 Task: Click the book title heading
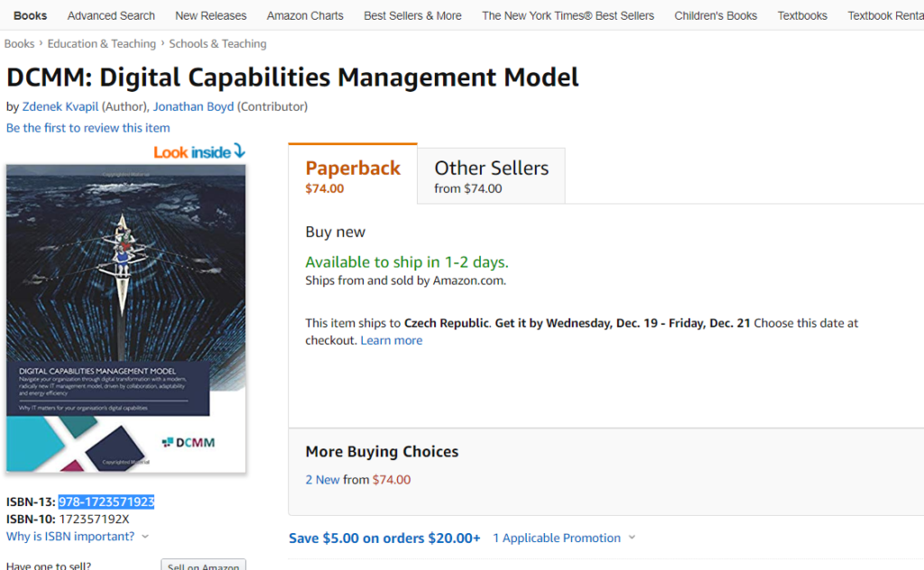[x=293, y=78]
